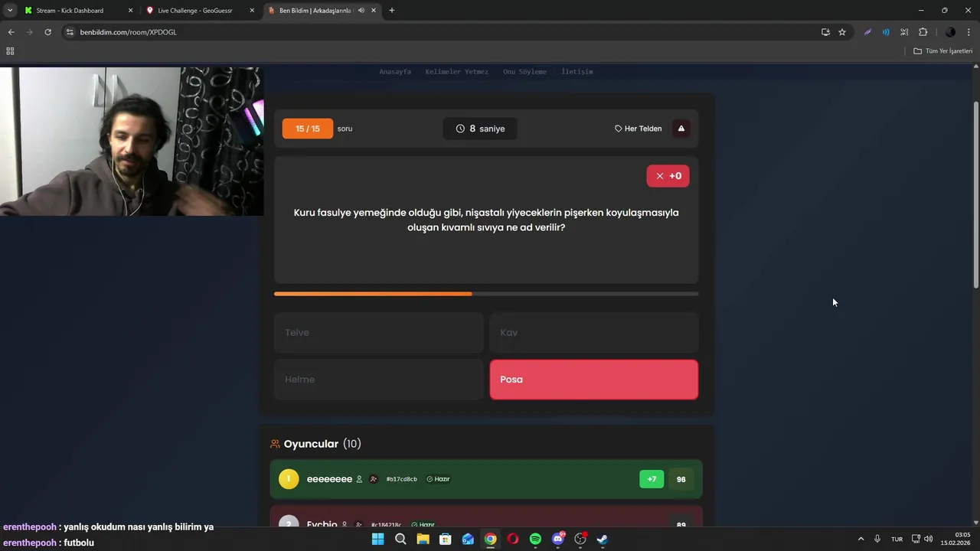Open Windows taskbar search
Screen dimensions: 980x551
click(x=400, y=539)
